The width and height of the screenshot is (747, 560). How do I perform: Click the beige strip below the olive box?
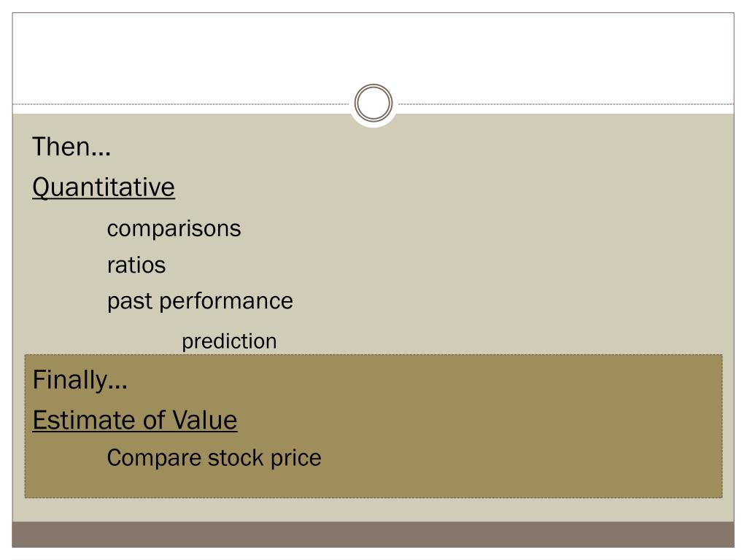tap(373, 510)
